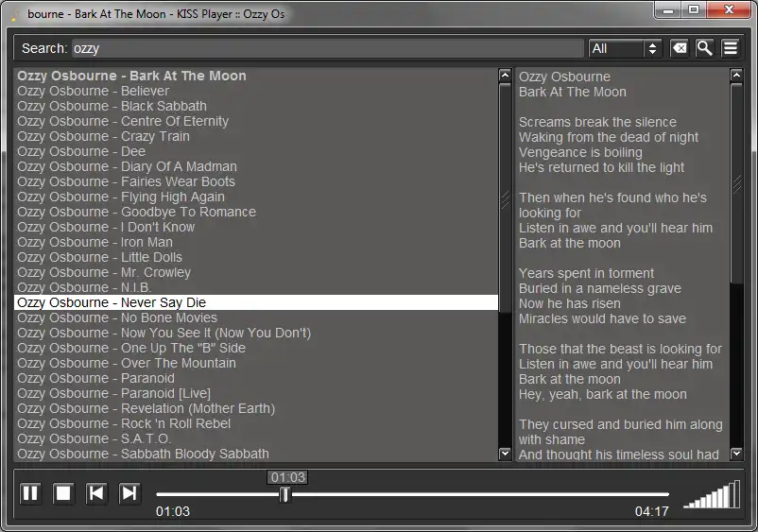
Task: Select Ozzy Osbourne - Centre Of Eternity
Action: click(x=256, y=121)
